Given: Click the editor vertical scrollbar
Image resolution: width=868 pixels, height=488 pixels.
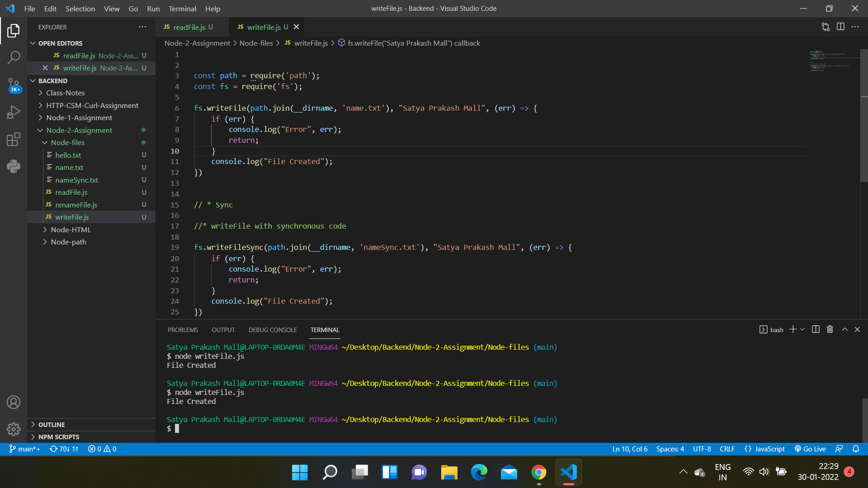Looking at the screenshot, I should [x=864, y=116].
